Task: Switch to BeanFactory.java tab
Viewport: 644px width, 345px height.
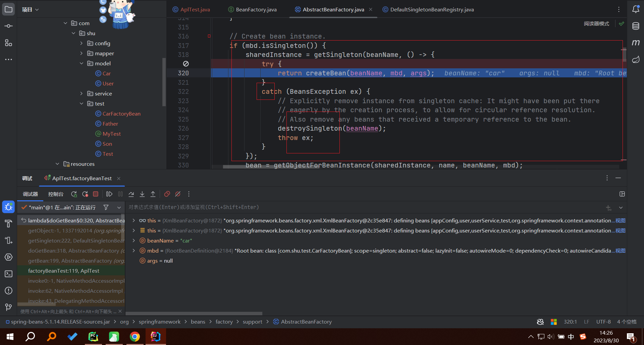Action: [x=253, y=9]
